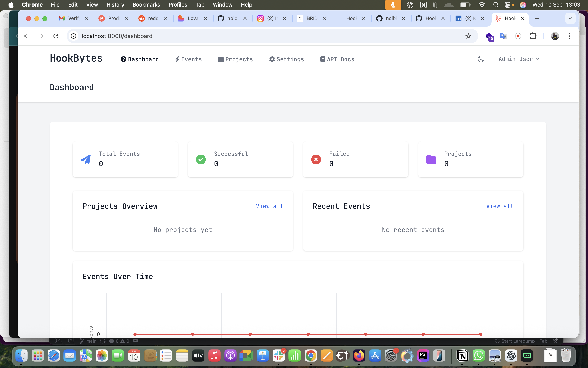Viewport: 588px width, 368px height.
Task: Open the Google Translate extension icon
Action: pyautogui.click(x=503, y=36)
